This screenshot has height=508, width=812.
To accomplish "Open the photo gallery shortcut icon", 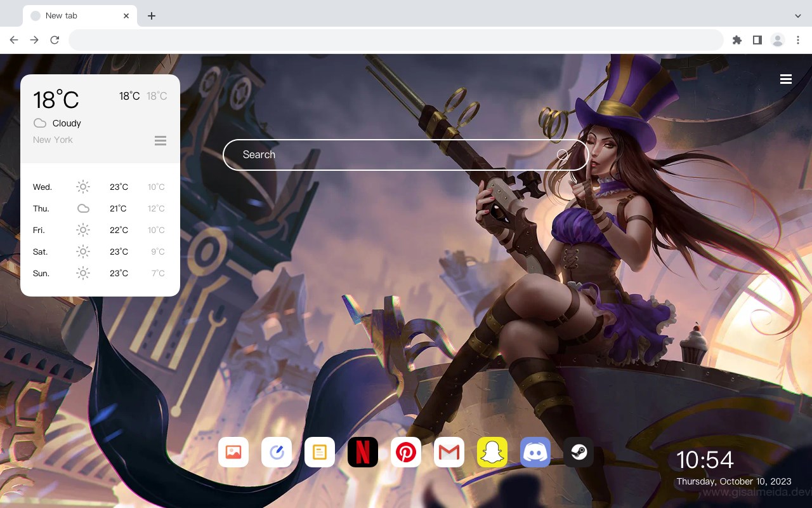I will coord(233,452).
